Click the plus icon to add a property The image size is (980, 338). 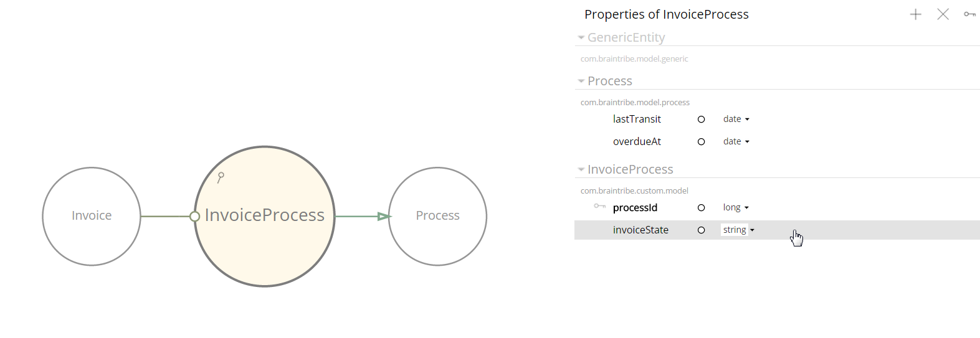[x=915, y=14]
